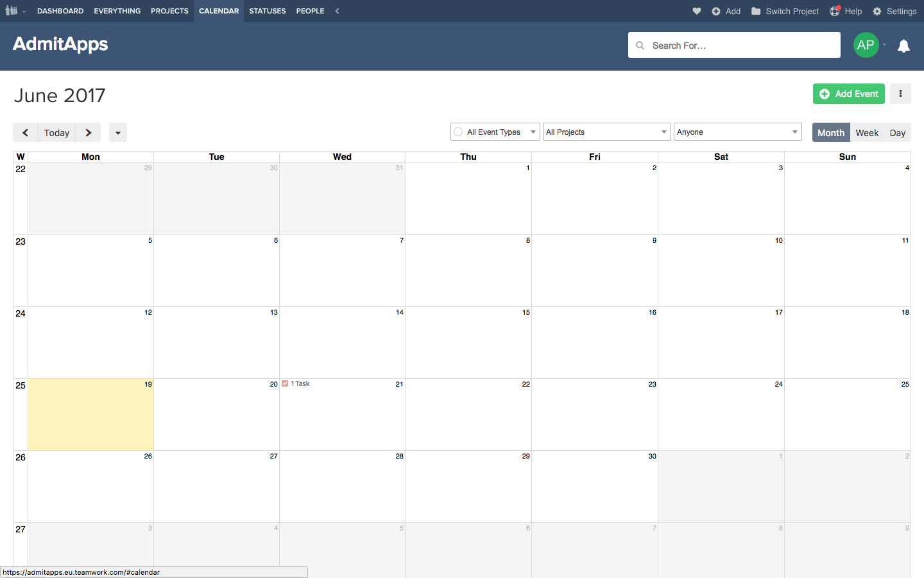
Task: Click week number 24
Action: (x=21, y=313)
